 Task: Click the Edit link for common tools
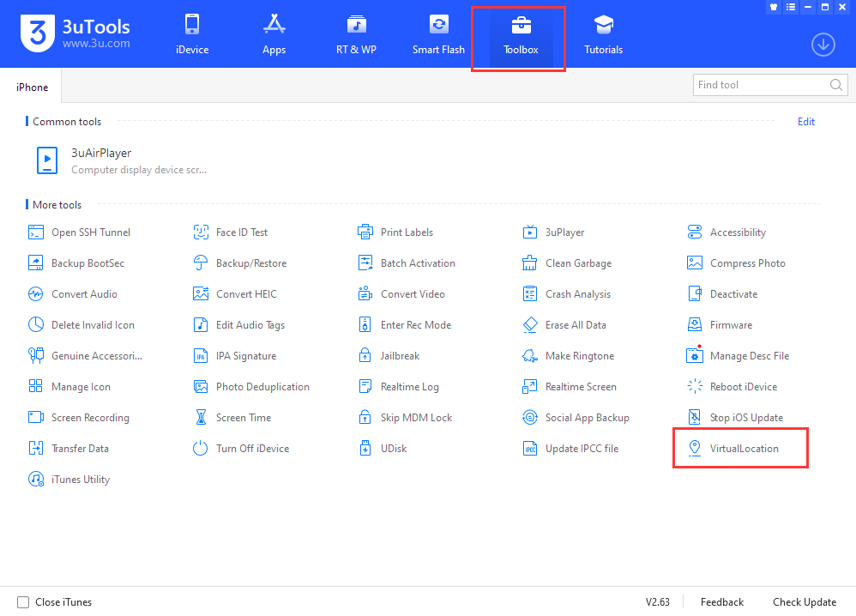805,122
